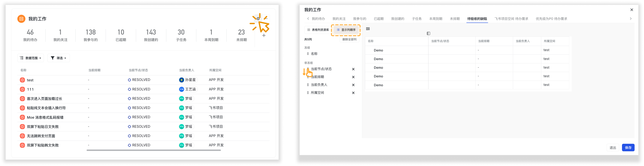Select the 本周到期 tab in the dialog
644x166 pixels.
pos(436,19)
